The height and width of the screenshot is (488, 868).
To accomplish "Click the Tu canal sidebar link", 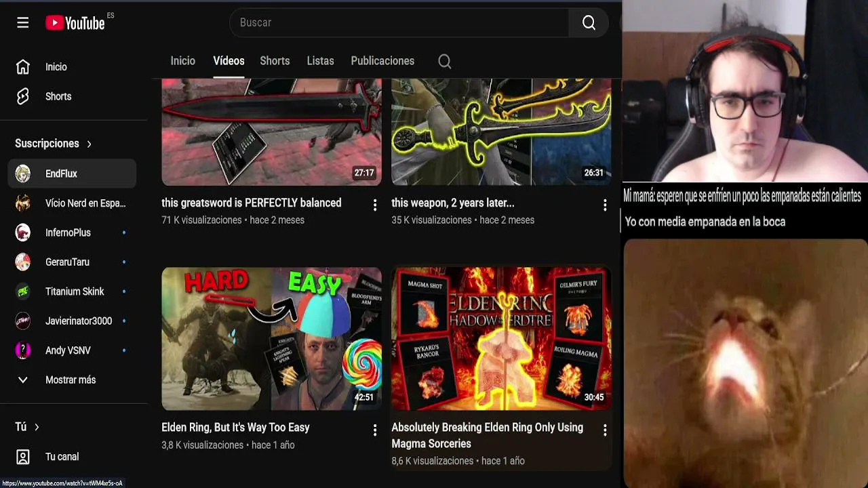I will click(x=62, y=457).
